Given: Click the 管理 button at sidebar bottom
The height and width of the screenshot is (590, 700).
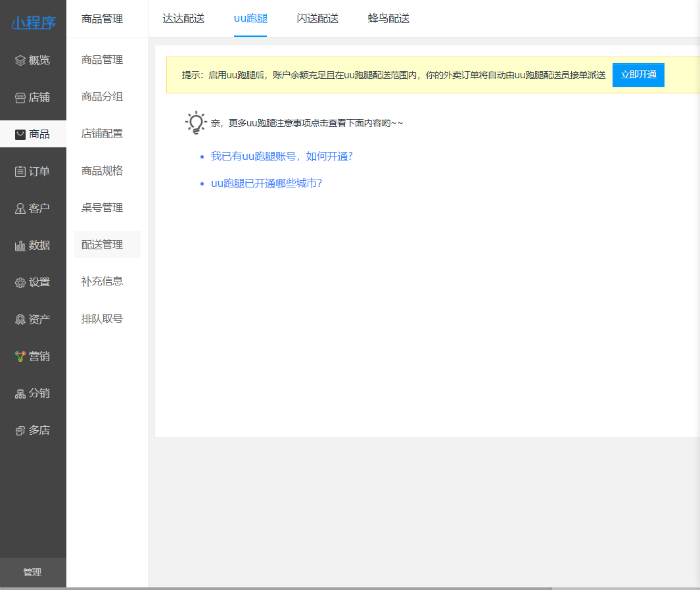Looking at the screenshot, I should 32,572.
